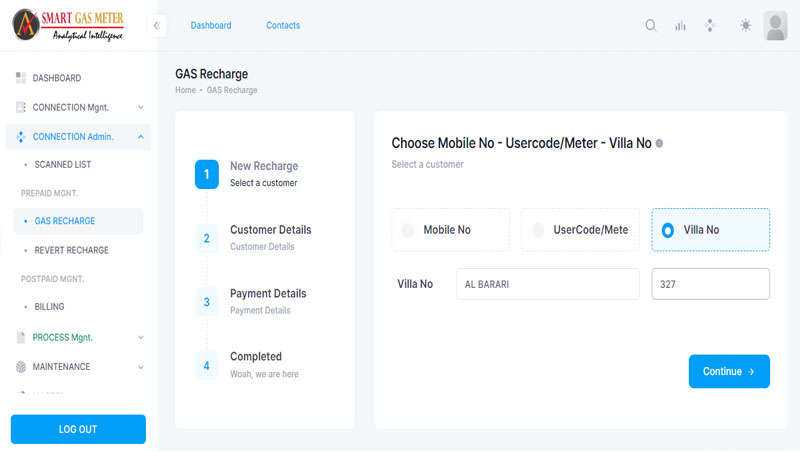Select the Villa No radio option

tap(668, 230)
